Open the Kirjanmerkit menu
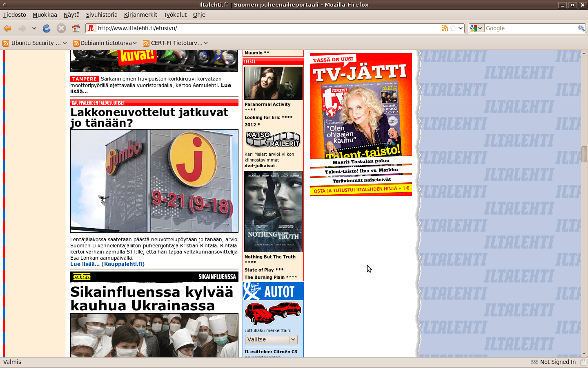Viewport: 588px width, 368px height. point(140,15)
